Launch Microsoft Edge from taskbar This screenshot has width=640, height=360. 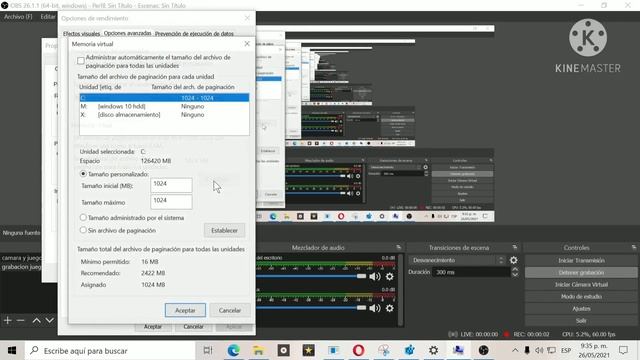coord(233,350)
